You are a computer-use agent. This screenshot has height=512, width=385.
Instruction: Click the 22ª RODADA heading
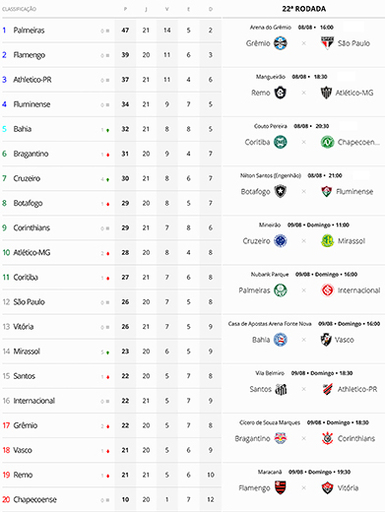coord(304,9)
